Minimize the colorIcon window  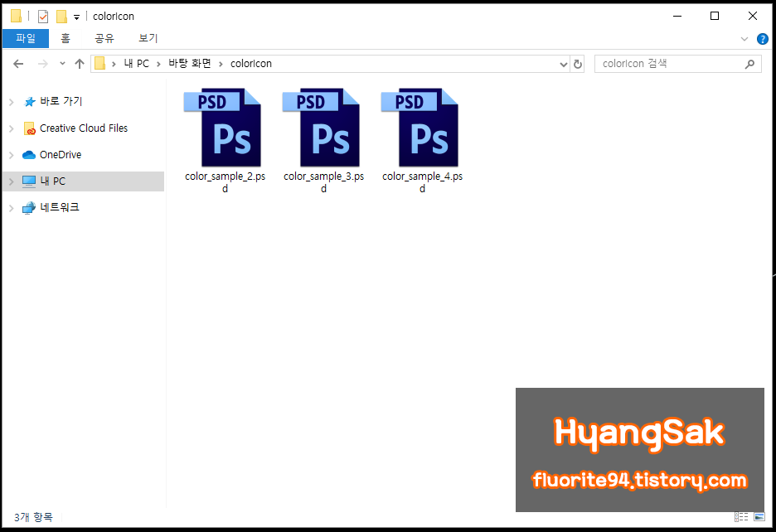(x=677, y=17)
